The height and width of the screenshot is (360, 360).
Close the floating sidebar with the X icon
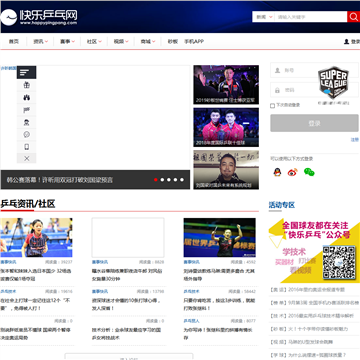[27, 159]
